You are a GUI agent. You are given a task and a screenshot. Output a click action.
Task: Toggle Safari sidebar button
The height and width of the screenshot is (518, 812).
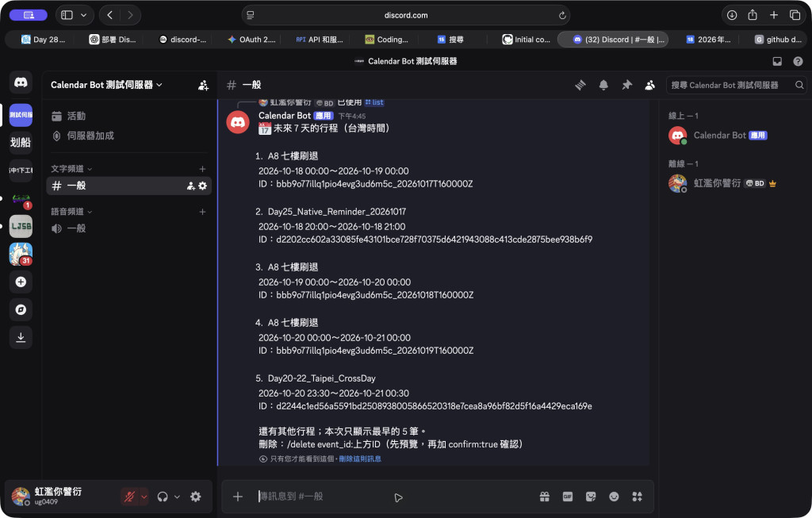tap(67, 15)
